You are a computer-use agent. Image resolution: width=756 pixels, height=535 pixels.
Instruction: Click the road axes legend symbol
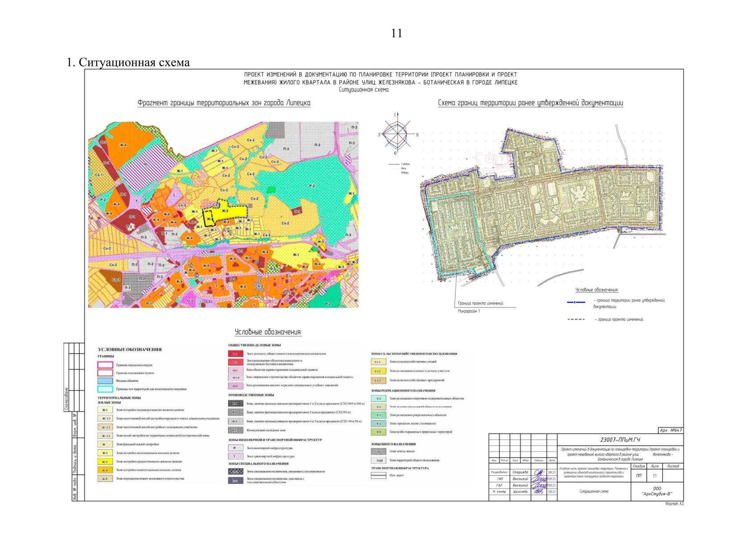click(378, 476)
